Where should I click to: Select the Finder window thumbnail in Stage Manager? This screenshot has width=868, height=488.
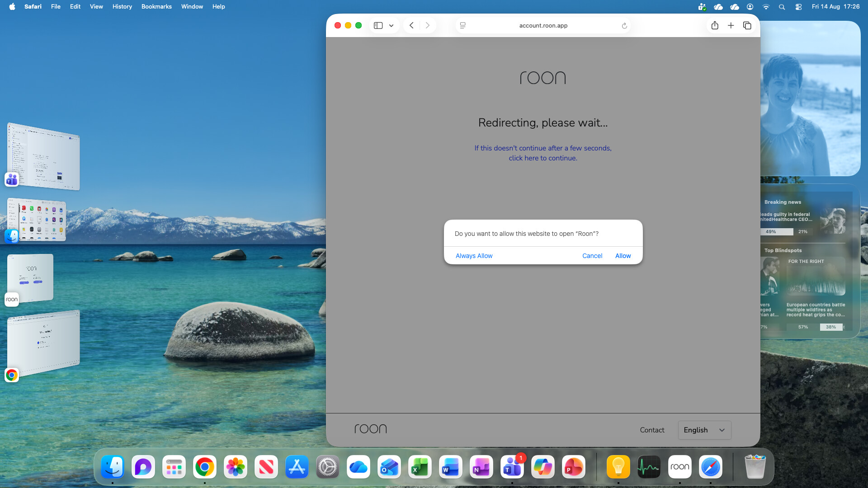tap(37, 220)
